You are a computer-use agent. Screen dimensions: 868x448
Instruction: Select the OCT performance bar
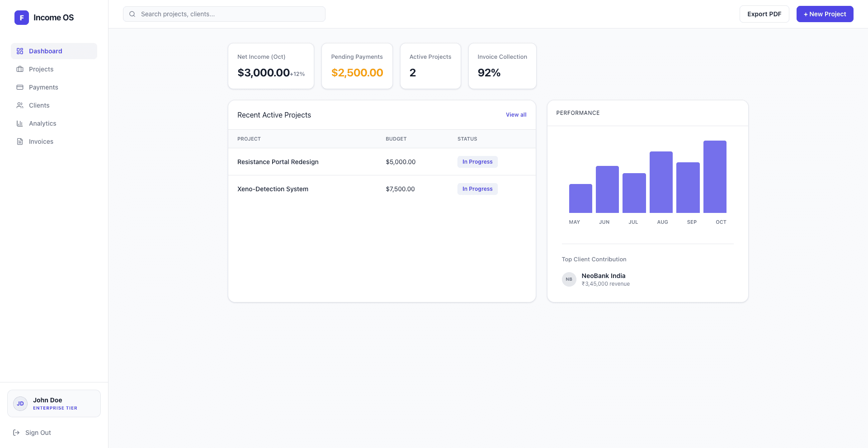pyautogui.click(x=715, y=177)
